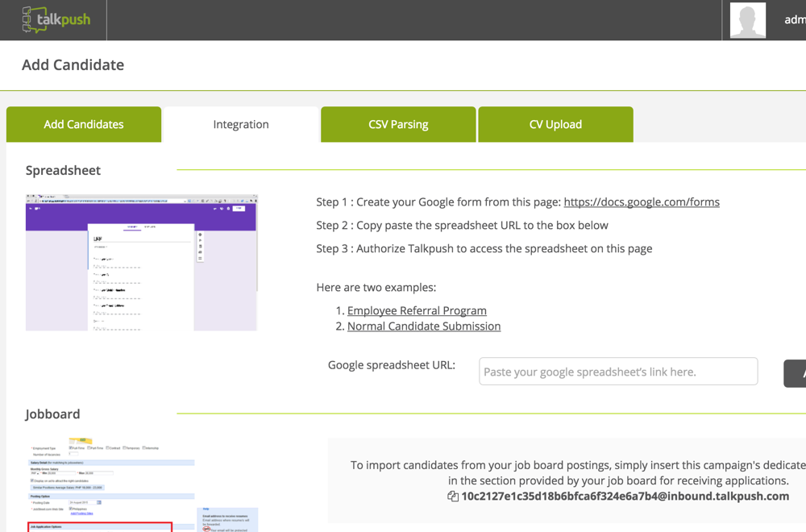Open the CSV Parsing tab

tap(398, 124)
